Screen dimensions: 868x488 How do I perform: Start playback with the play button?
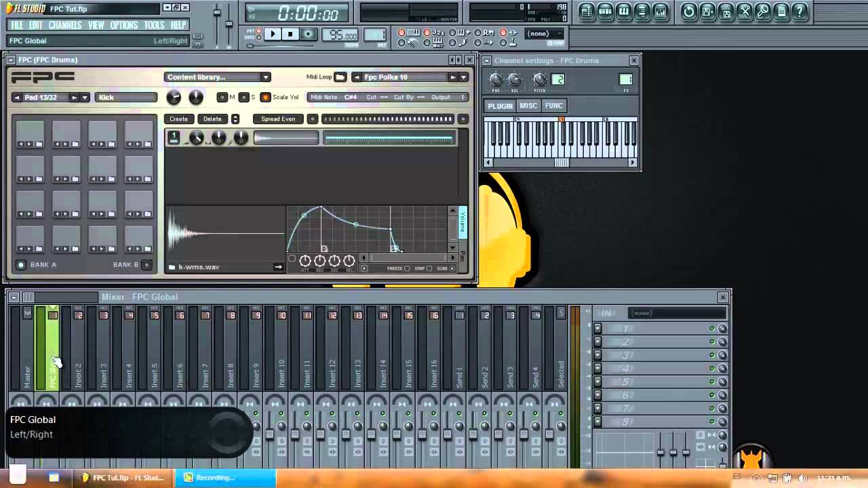click(273, 34)
